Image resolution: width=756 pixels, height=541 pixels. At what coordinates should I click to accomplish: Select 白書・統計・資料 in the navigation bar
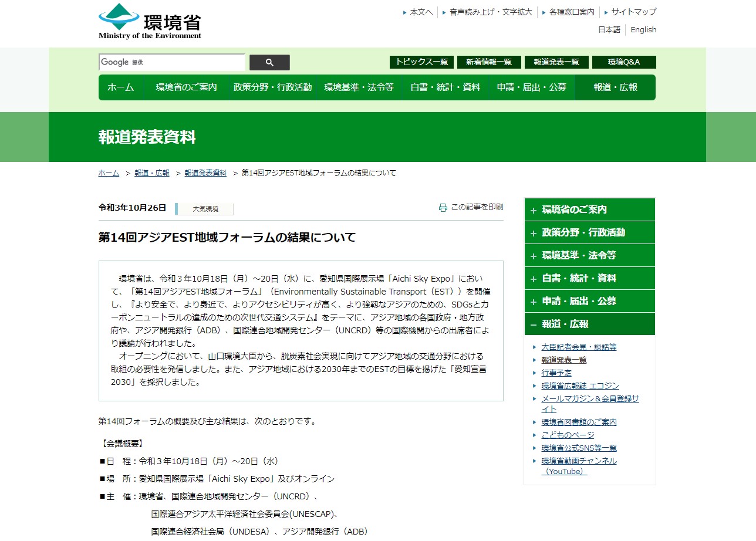445,87
